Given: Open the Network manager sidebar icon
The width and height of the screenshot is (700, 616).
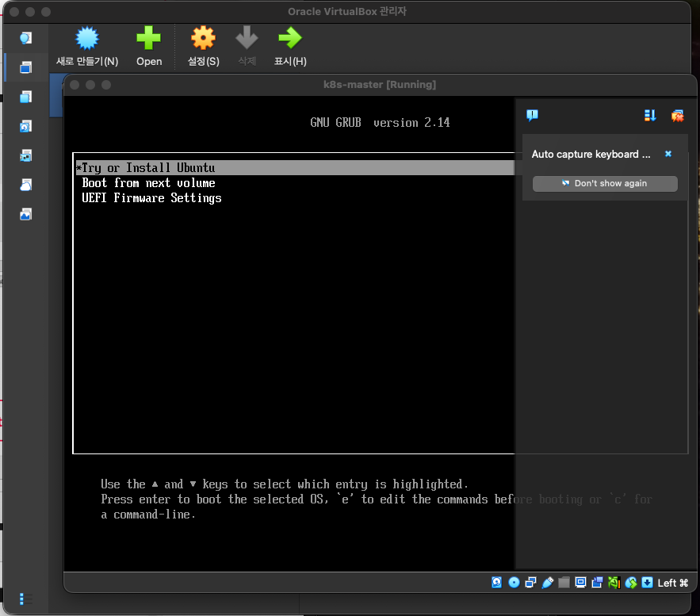Looking at the screenshot, I should [x=26, y=156].
